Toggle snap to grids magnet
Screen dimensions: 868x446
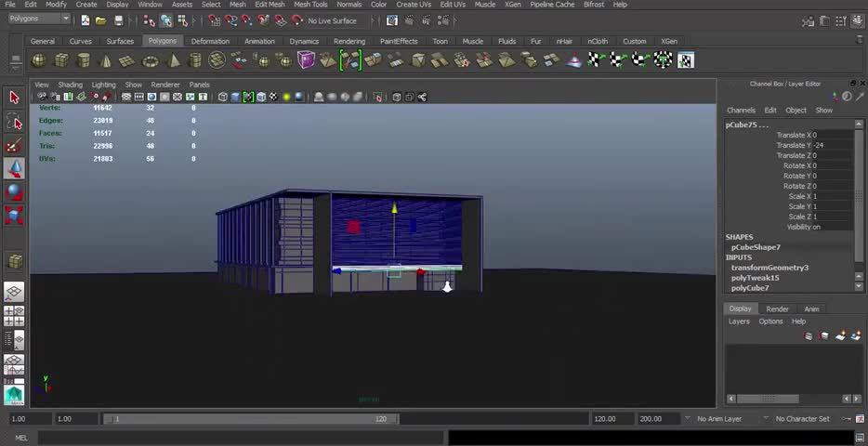pos(215,21)
